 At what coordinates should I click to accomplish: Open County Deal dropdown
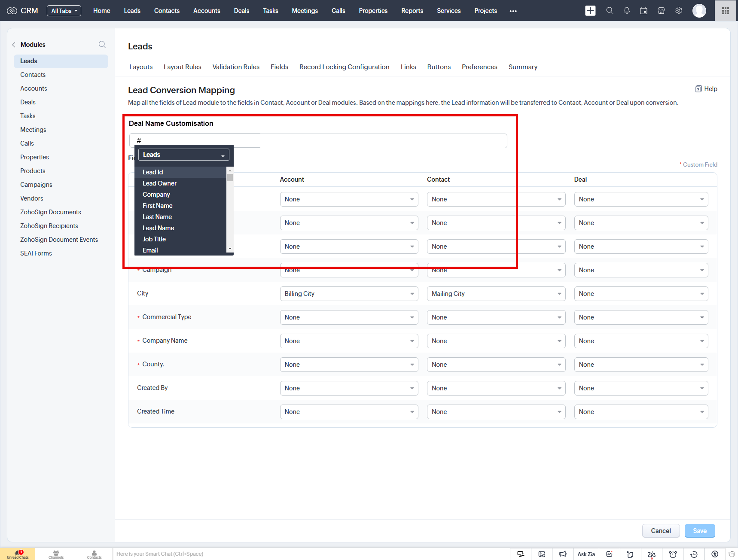pyautogui.click(x=641, y=365)
